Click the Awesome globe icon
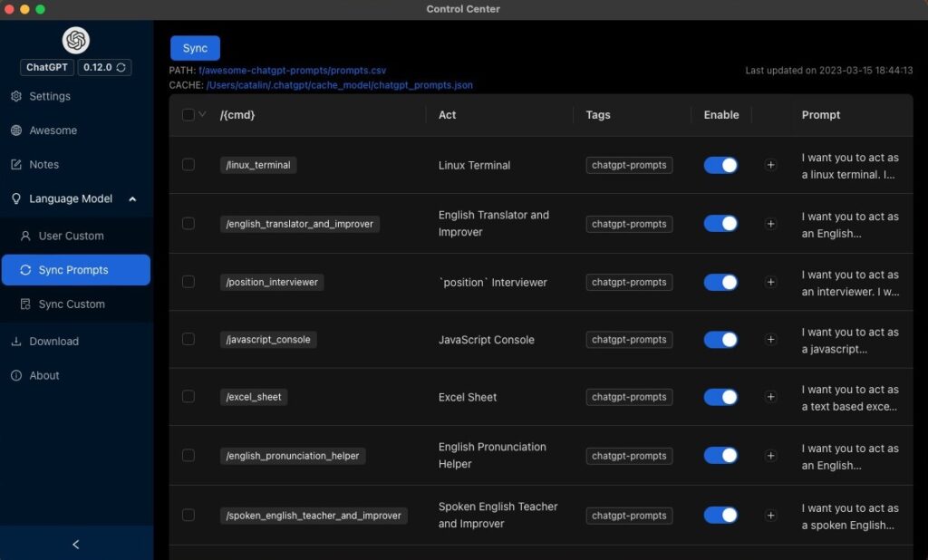Image resolution: width=928 pixels, height=560 pixels. tap(16, 130)
